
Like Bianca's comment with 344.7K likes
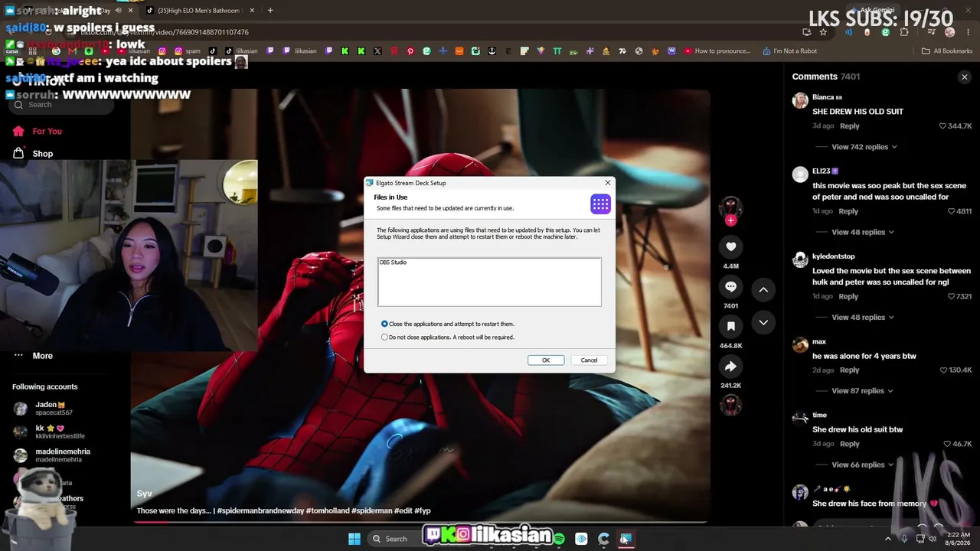click(943, 126)
